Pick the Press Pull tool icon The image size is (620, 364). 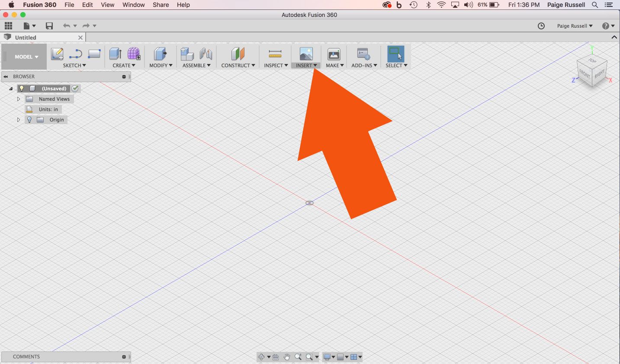point(161,54)
